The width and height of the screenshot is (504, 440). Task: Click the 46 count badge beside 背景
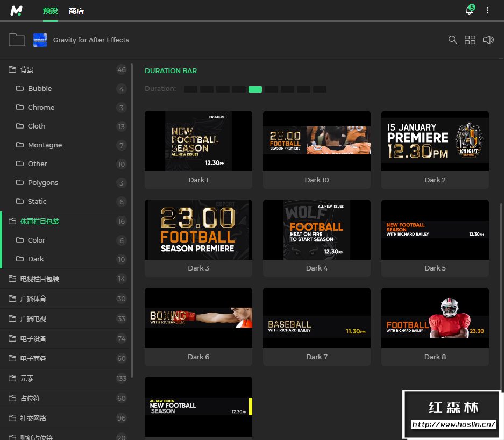coord(122,69)
